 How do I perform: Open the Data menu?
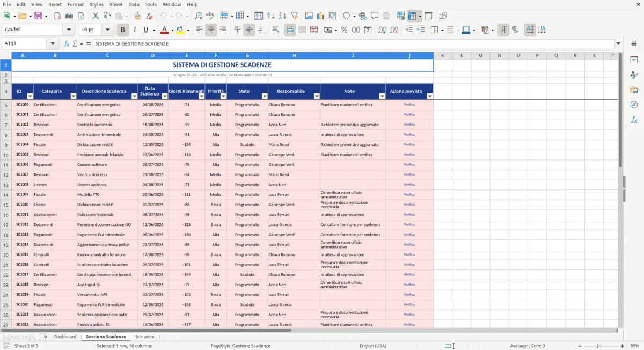click(134, 4)
